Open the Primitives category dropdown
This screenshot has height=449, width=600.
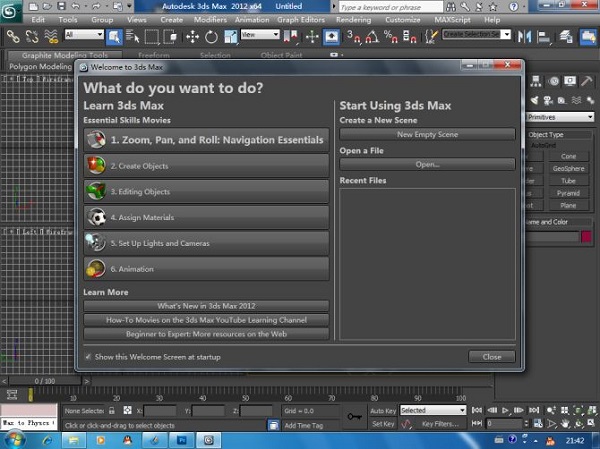click(x=560, y=117)
